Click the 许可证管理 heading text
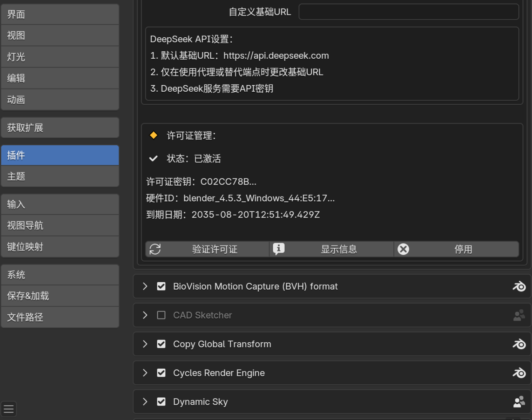The height and width of the screenshot is (420, 532). point(191,136)
